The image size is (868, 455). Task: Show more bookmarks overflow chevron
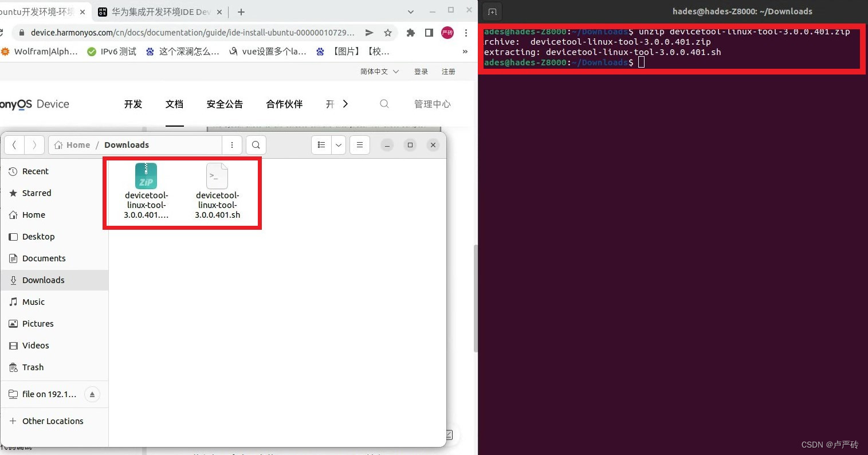coord(465,52)
